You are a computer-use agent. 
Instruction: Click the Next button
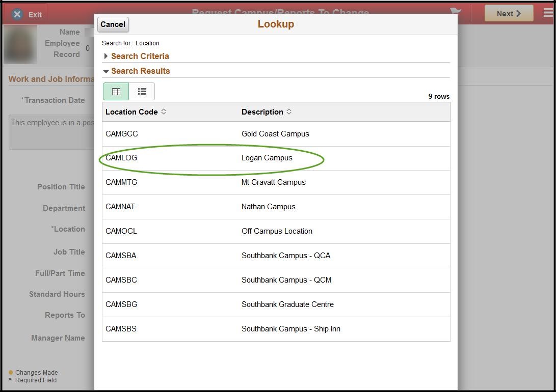(509, 14)
